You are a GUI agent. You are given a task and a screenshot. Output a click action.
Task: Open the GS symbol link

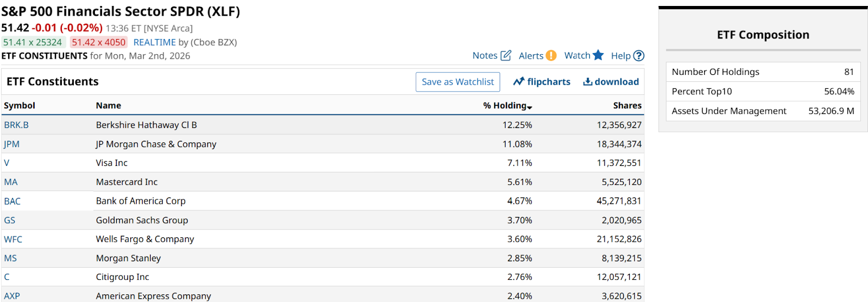(10, 220)
